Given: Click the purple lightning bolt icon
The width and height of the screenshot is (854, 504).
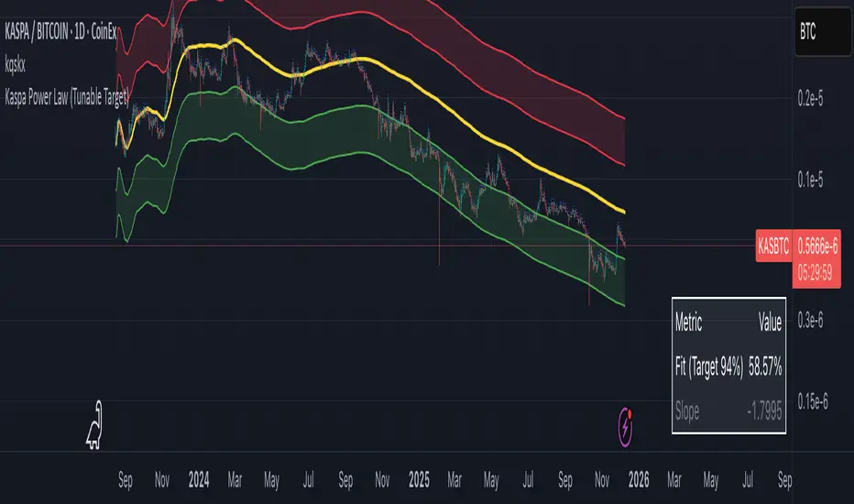Looking at the screenshot, I should (x=625, y=427).
